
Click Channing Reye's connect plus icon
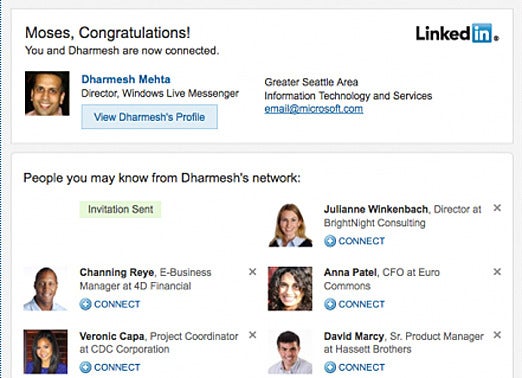(x=85, y=304)
